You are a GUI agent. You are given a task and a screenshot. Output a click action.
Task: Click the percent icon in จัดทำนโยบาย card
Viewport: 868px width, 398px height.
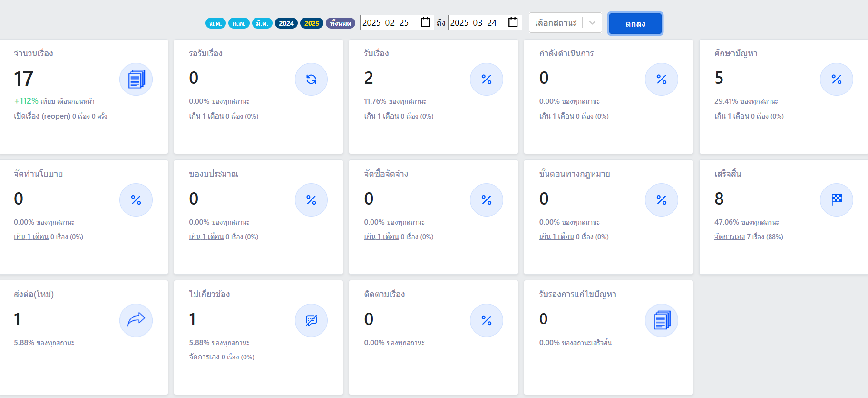coord(136,200)
